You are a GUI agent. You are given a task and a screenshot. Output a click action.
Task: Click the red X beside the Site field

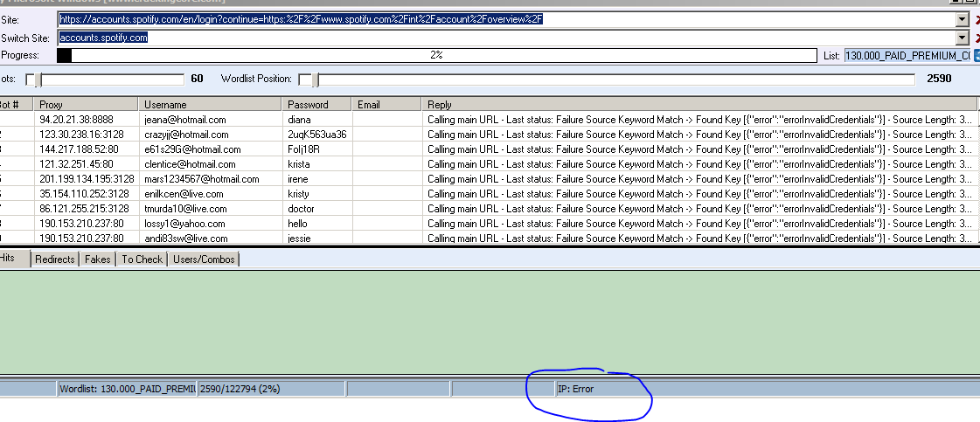pyautogui.click(x=977, y=20)
